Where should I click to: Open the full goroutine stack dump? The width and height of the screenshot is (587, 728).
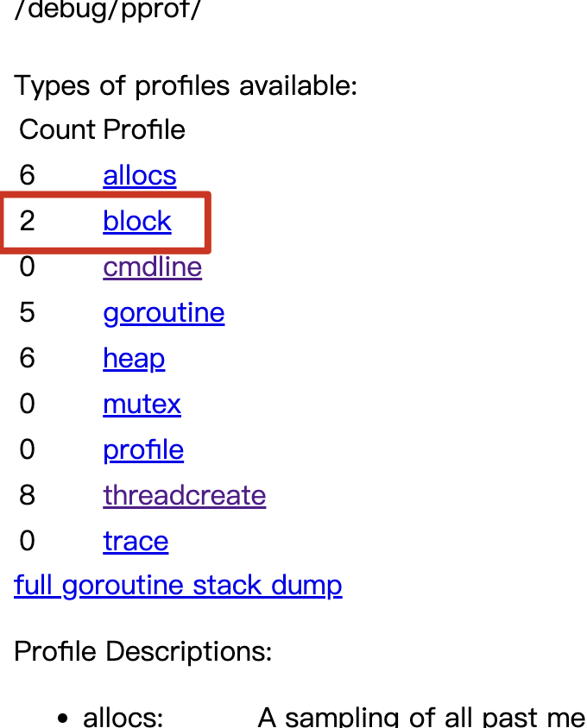(x=178, y=586)
